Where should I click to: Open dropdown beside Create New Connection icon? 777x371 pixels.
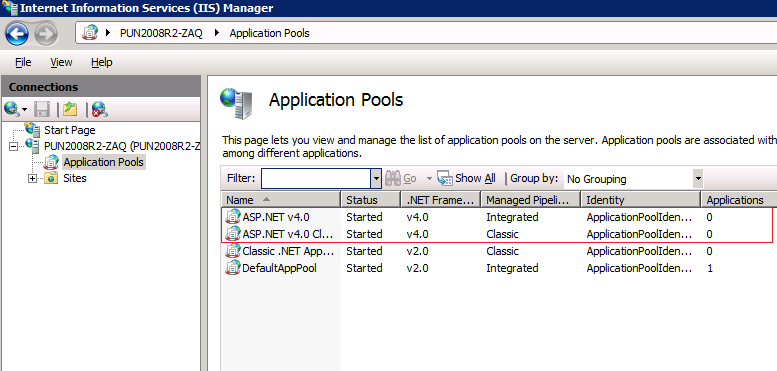click(24, 109)
